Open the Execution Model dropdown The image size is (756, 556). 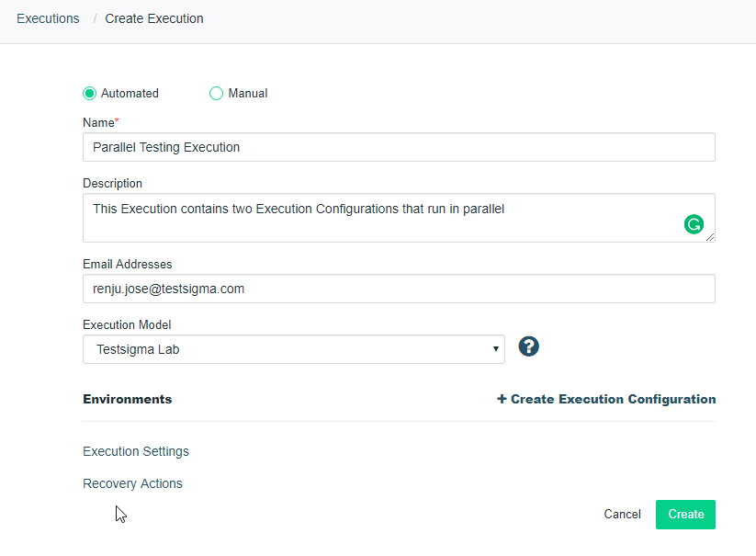coord(293,349)
